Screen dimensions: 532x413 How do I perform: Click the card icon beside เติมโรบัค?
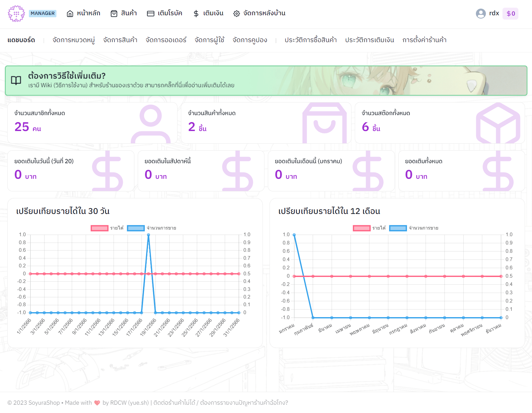click(x=151, y=14)
